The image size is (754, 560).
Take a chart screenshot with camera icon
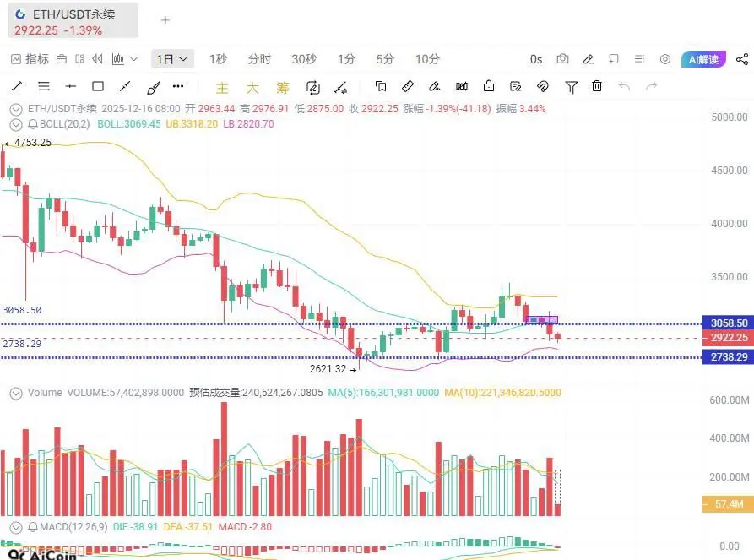pyautogui.click(x=562, y=58)
